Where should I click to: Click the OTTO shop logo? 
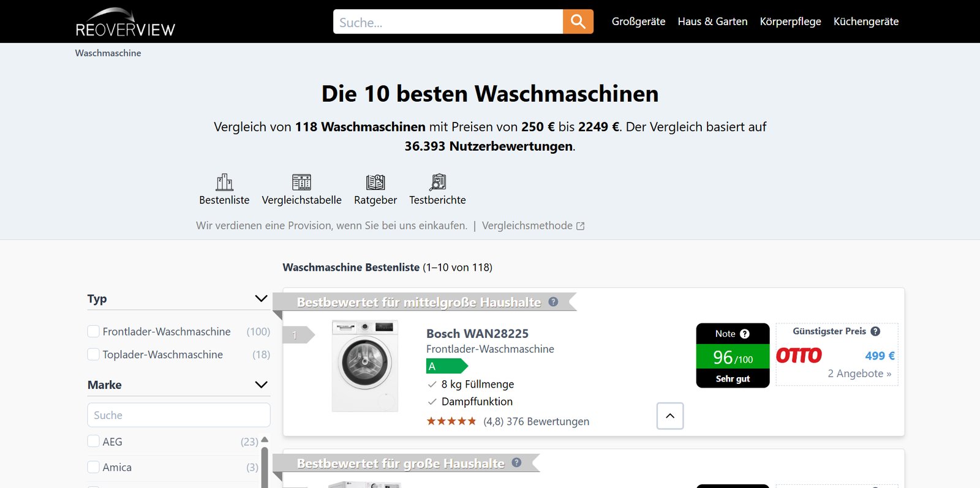tap(799, 356)
